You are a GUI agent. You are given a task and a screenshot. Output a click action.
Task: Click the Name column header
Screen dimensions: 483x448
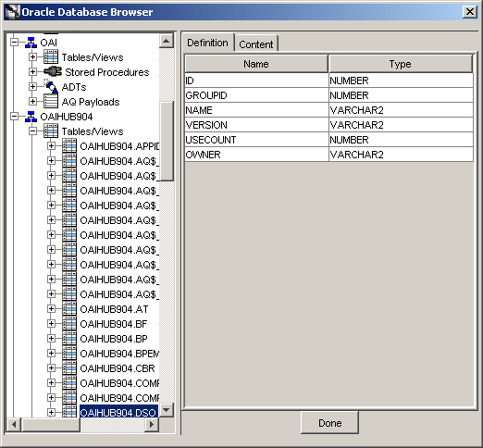[x=256, y=64]
